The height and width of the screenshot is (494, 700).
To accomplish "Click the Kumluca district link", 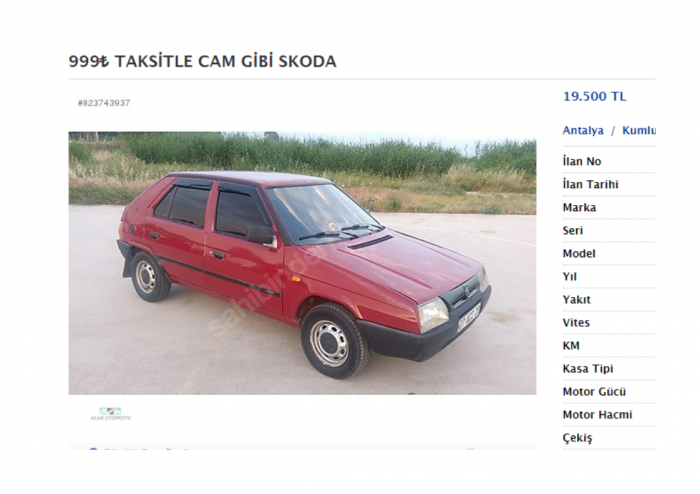I will coord(639,131).
